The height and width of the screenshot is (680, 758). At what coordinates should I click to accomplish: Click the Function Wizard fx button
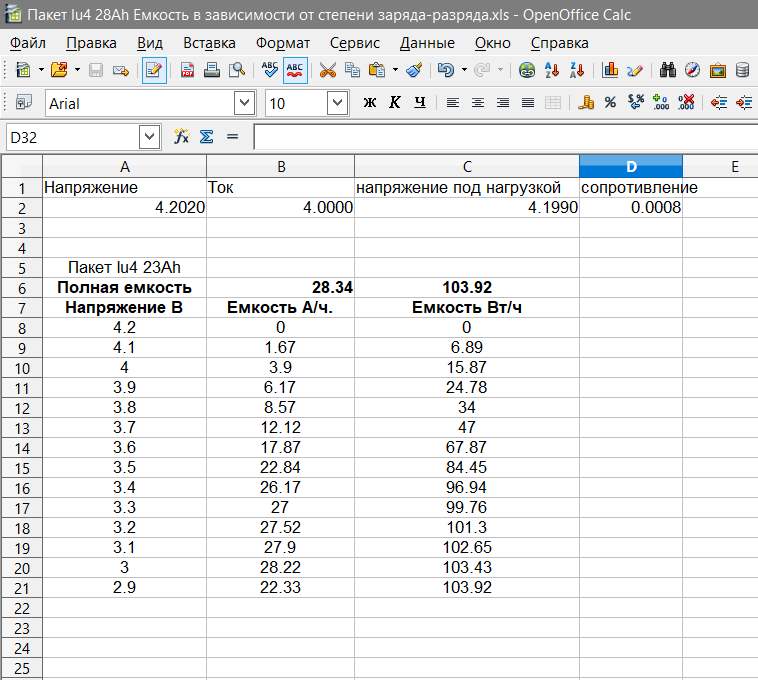(181, 137)
